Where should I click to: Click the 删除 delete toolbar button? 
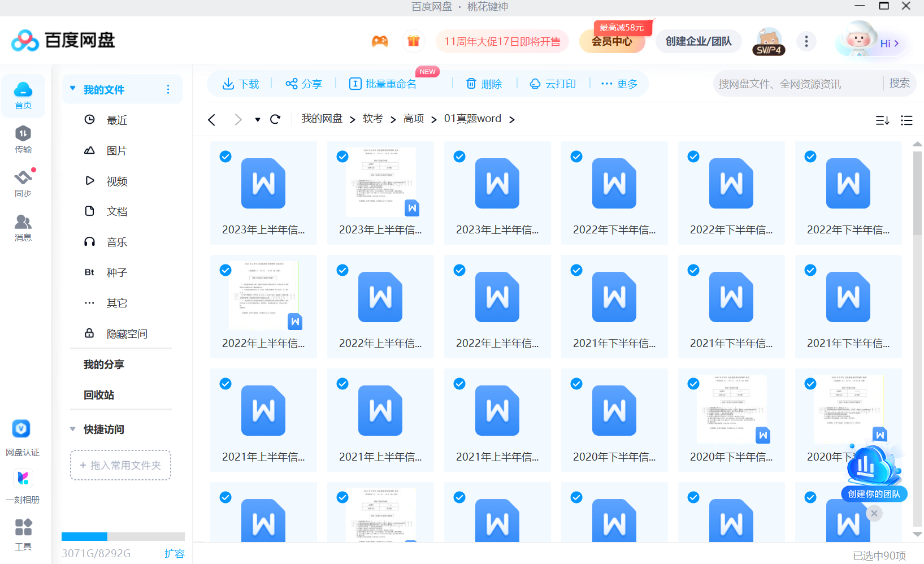coord(484,84)
